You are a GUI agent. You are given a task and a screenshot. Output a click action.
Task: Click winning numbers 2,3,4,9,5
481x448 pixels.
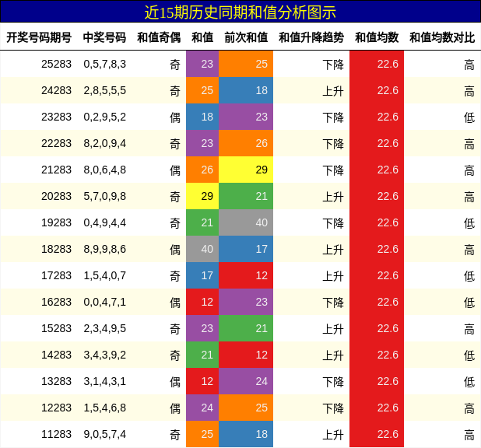(x=104, y=328)
